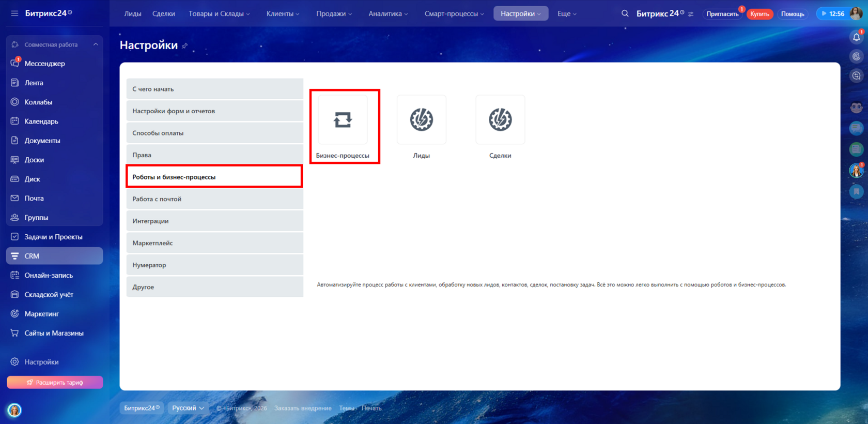The width and height of the screenshot is (868, 424).
Task: Open the sidebar Настройки gear icon
Action: click(x=15, y=362)
